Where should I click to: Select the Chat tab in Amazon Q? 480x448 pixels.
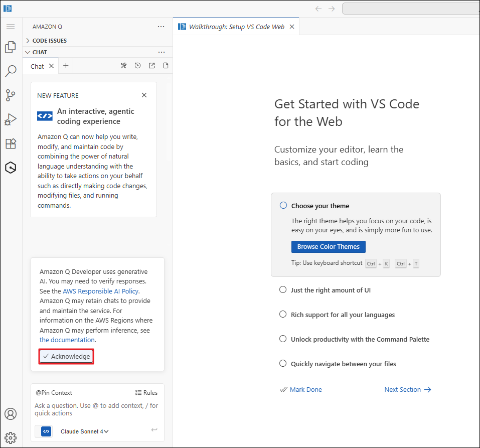(37, 66)
